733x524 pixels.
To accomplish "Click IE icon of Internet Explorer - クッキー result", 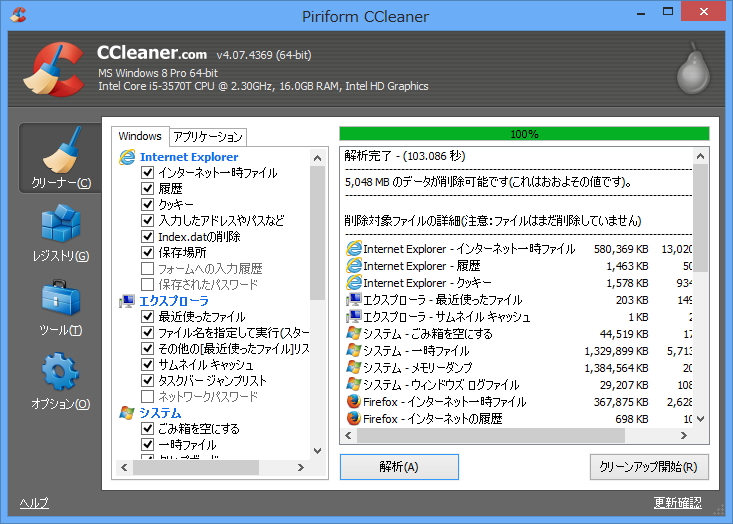I will [354, 282].
